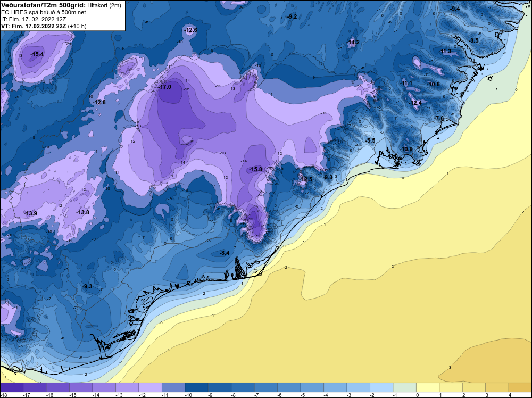Click the legend swatch between -12 and -11
This screenshot has width=532, height=398.
[x=151, y=387]
